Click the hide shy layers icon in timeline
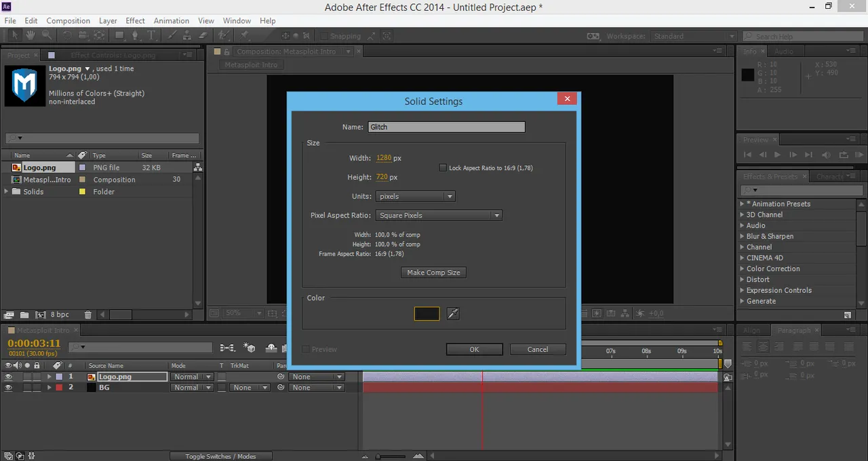 (x=271, y=348)
